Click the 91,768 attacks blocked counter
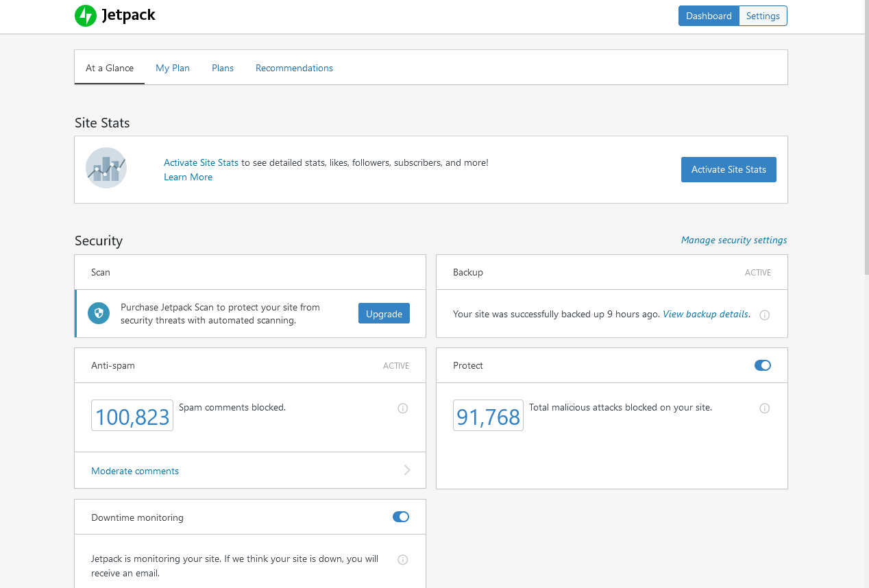Viewport: 869px width, 588px height. [x=488, y=415]
